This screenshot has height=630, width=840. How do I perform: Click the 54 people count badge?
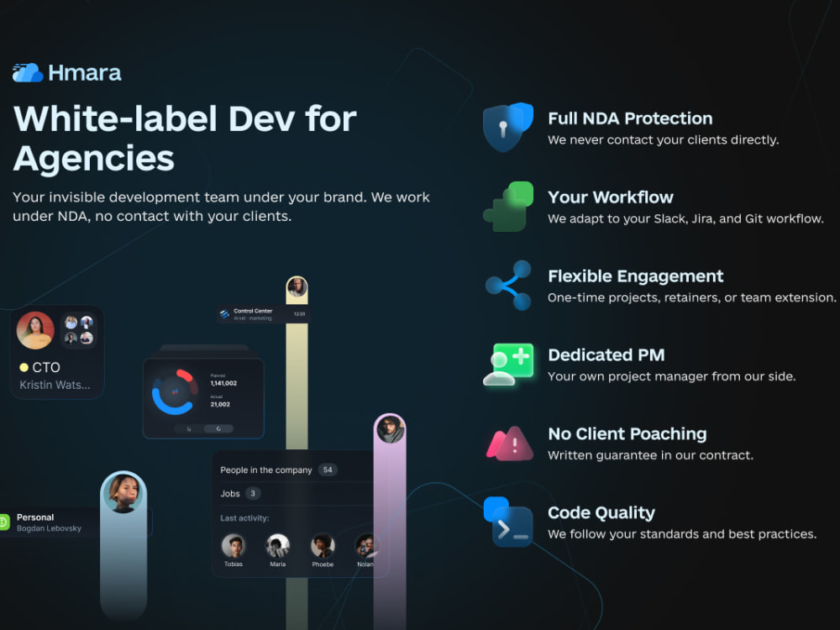coord(328,470)
